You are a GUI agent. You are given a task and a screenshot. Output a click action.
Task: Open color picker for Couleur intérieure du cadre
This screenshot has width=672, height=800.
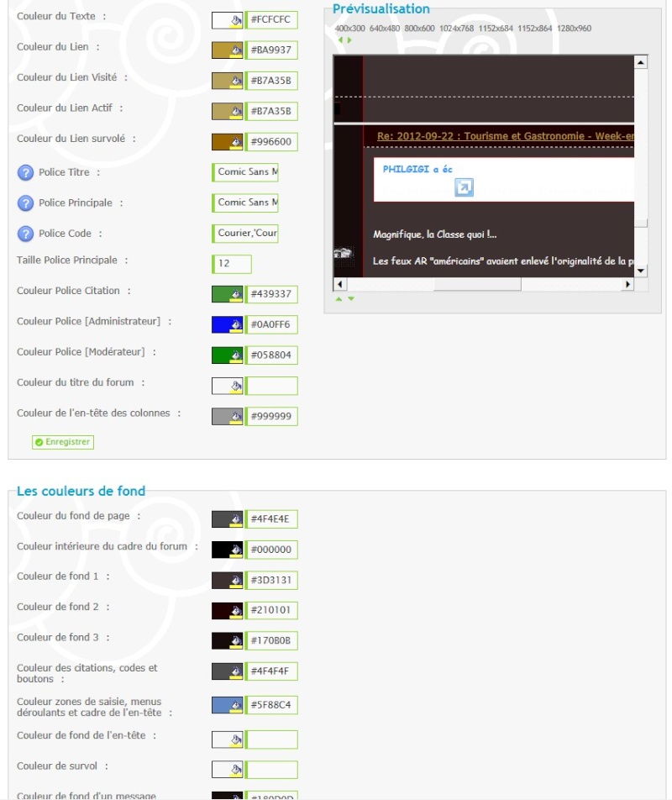[228, 550]
